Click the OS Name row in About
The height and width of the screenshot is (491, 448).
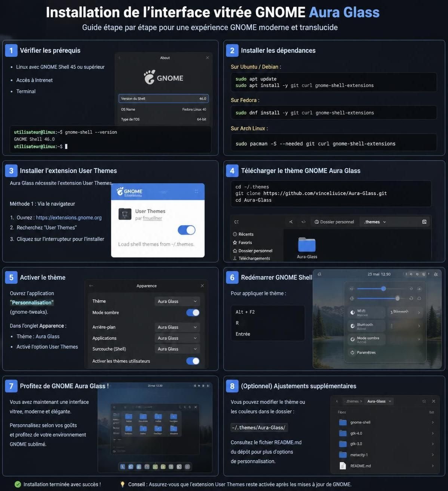[x=163, y=110]
